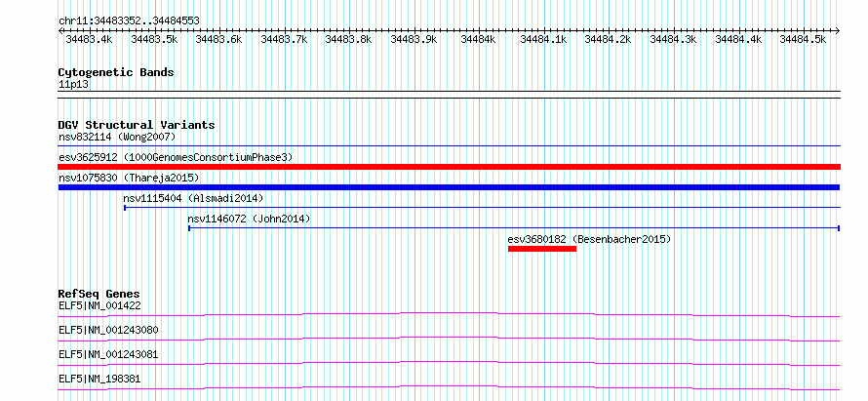Click the short red esv3680182 variant bar
This screenshot has width=868, height=401.
tap(542, 249)
